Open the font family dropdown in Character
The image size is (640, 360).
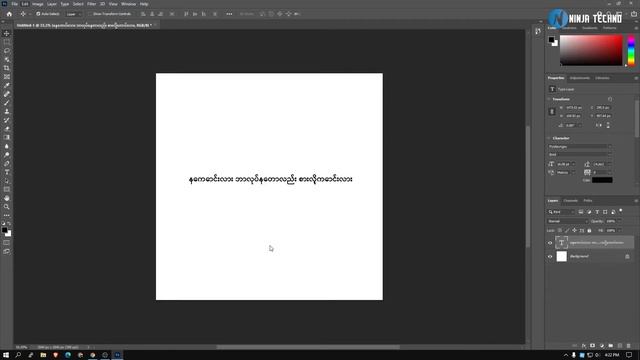click(580, 147)
